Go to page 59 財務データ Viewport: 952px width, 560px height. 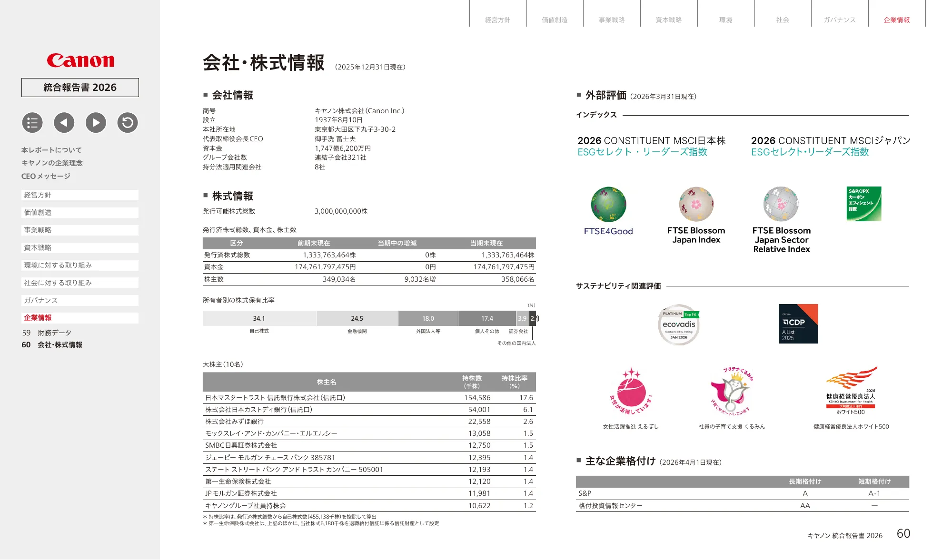point(47,333)
